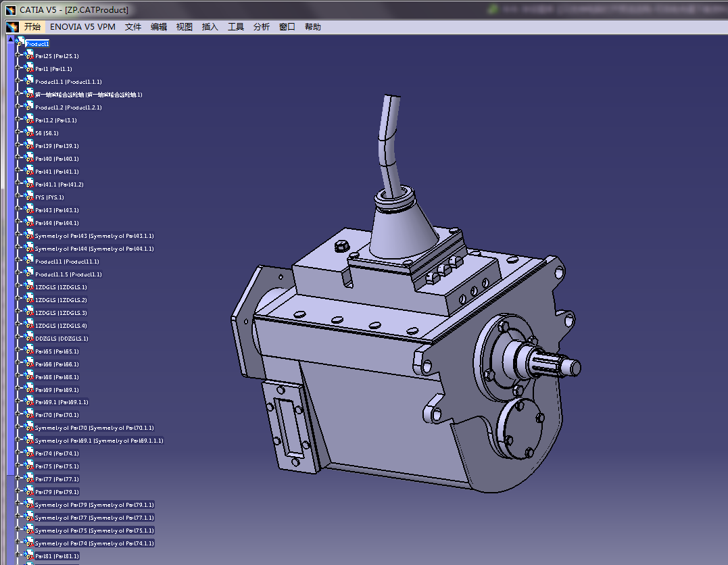
Task: Open the 编辑 (Edit) menu
Action: [x=159, y=27]
